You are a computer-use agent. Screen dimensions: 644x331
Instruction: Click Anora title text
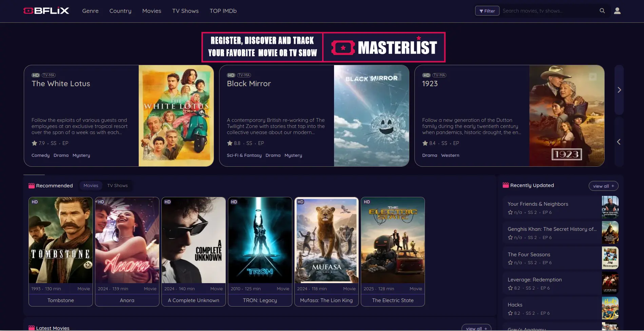coord(127,300)
